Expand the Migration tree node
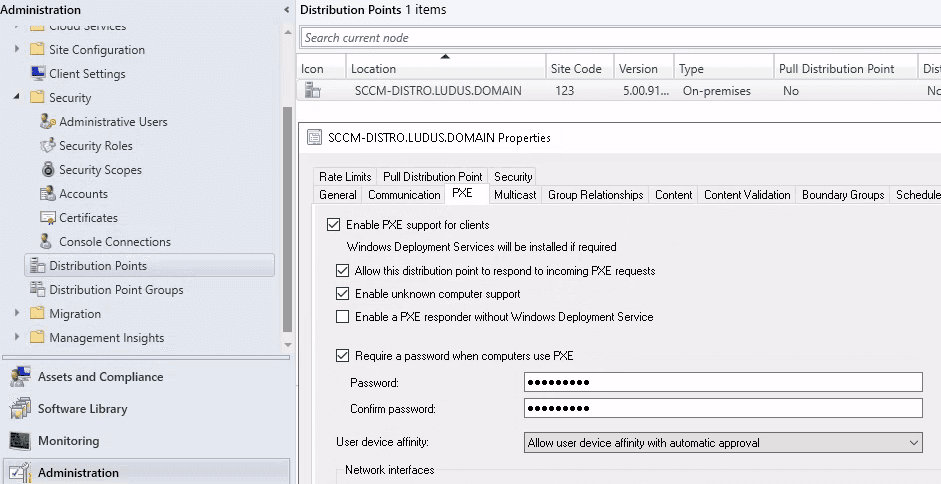The width and height of the screenshot is (941, 484). coord(17,313)
